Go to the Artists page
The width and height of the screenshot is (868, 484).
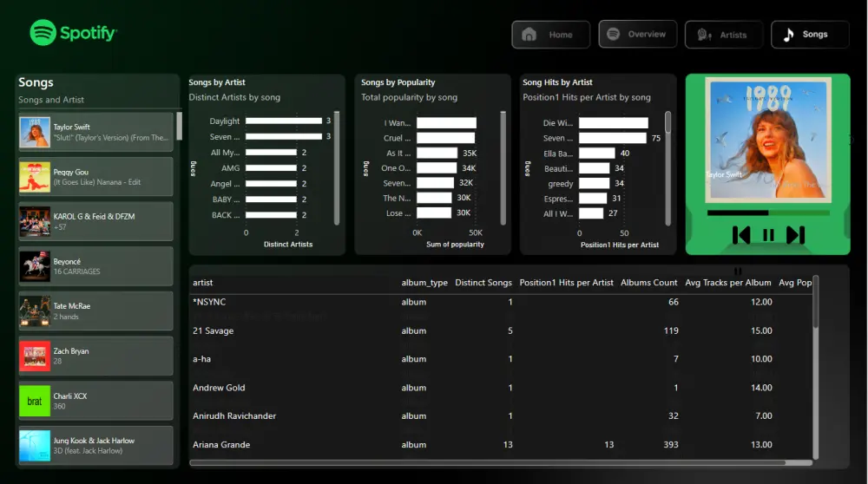pyautogui.click(x=724, y=35)
